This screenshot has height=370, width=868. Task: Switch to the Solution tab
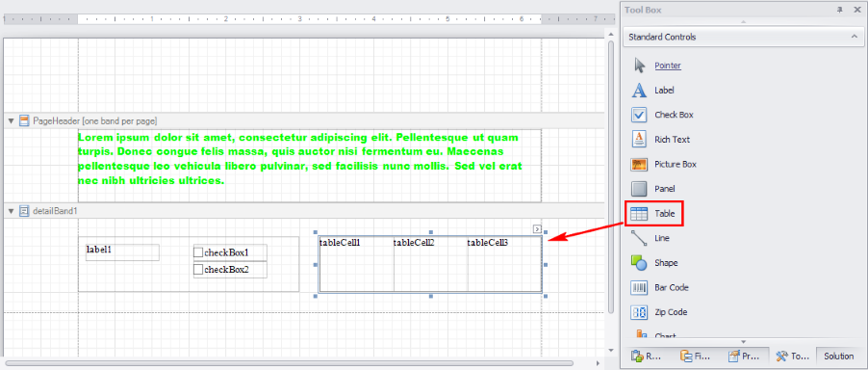pyautogui.click(x=838, y=357)
